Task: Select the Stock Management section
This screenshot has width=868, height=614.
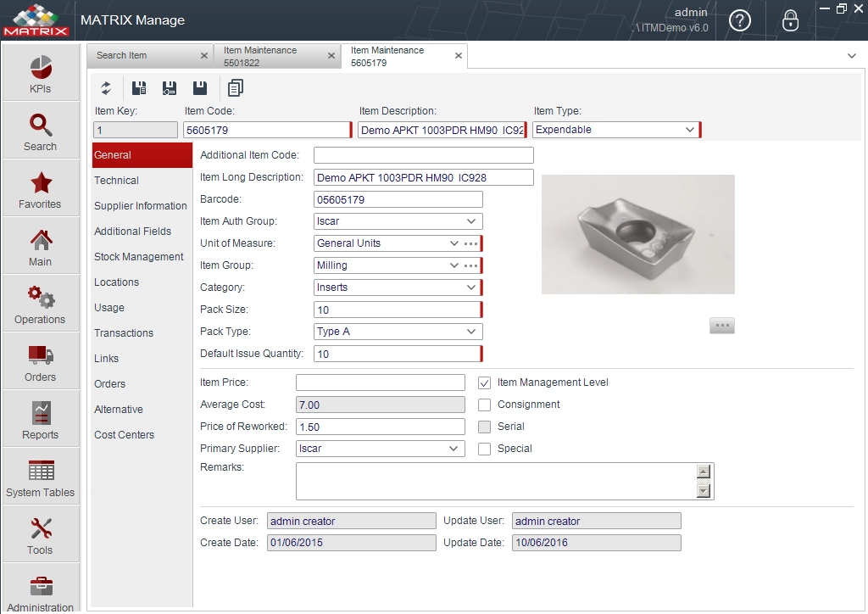Action: (138, 256)
